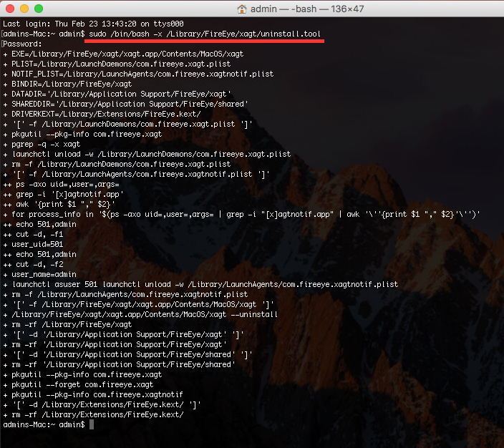Click the line starting with 'EXE=/Library/FireEye'

[x=123, y=54]
